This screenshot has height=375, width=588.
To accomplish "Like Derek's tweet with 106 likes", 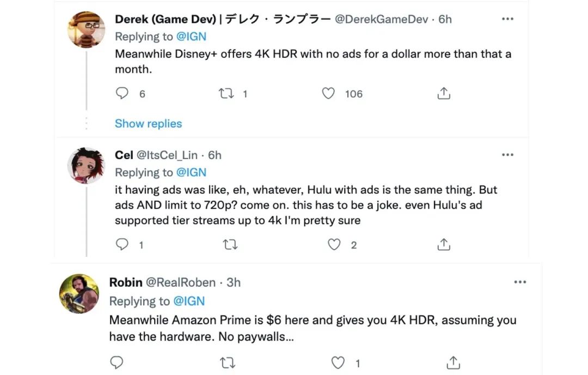I will click(x=328, y=94).
